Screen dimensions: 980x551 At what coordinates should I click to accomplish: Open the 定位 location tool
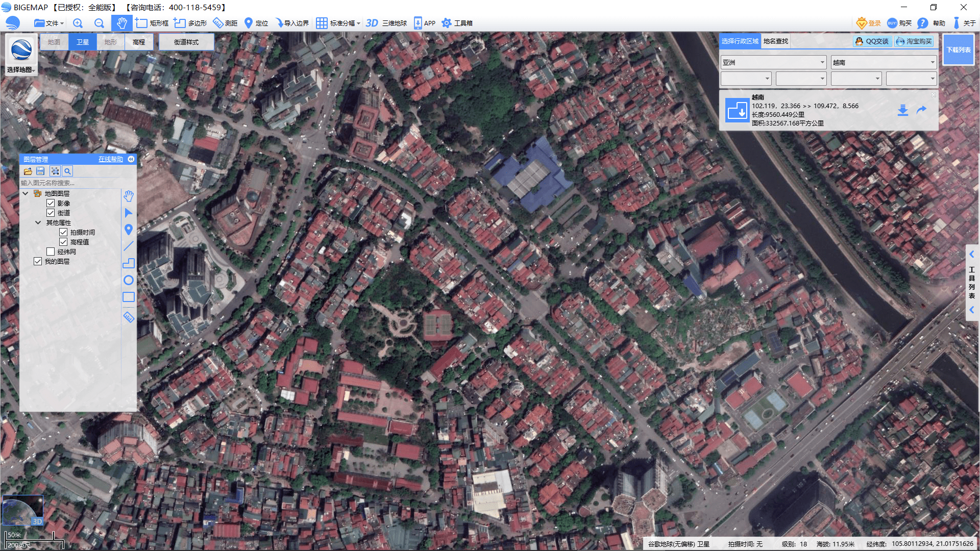click(256, 23)
